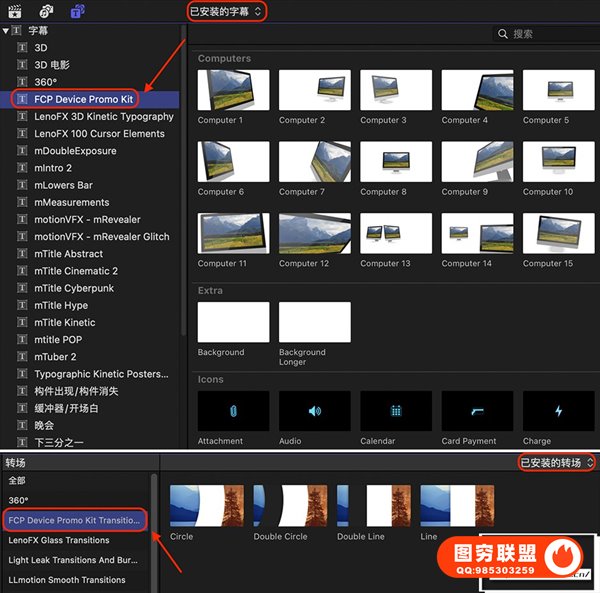Click the titles sidebar vertical scrollbar
This screenshot has height=593, width=600.
click(x=182, y=200)
